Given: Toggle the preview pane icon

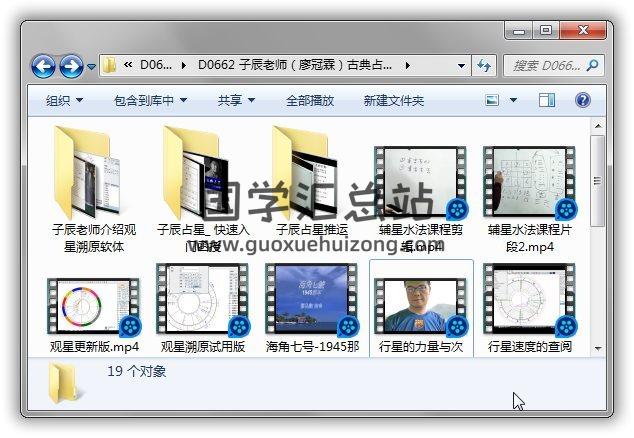Looking at the screenshot, I should tap(547, 100).
